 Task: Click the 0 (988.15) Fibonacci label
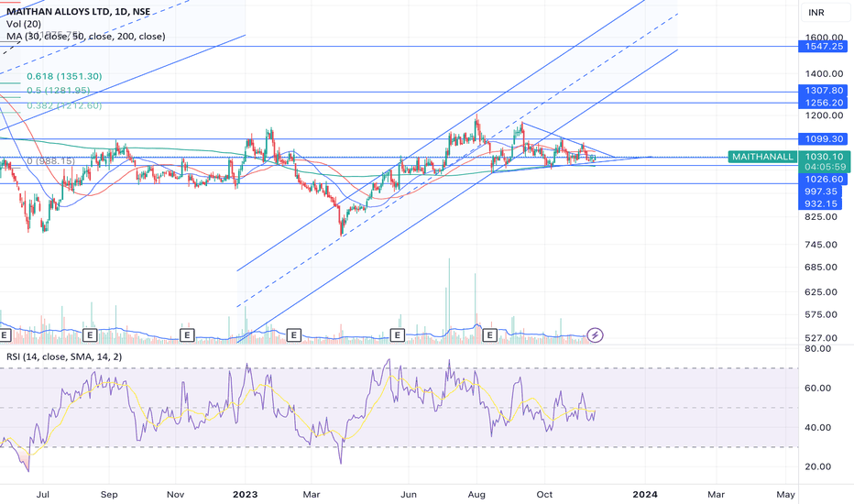50,160
